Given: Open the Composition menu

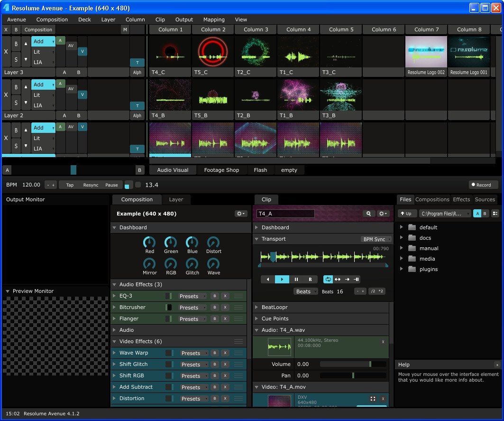Looking at the screenshot, I should point(52,19).
